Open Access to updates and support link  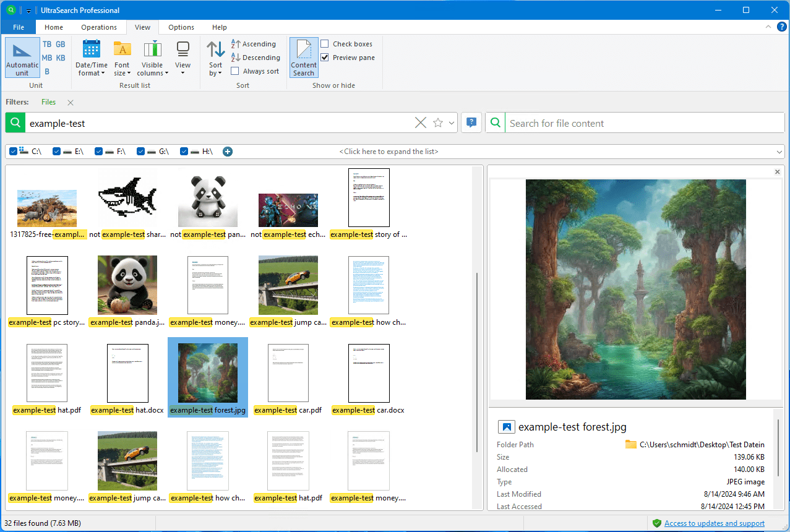[x=714, y=523]
